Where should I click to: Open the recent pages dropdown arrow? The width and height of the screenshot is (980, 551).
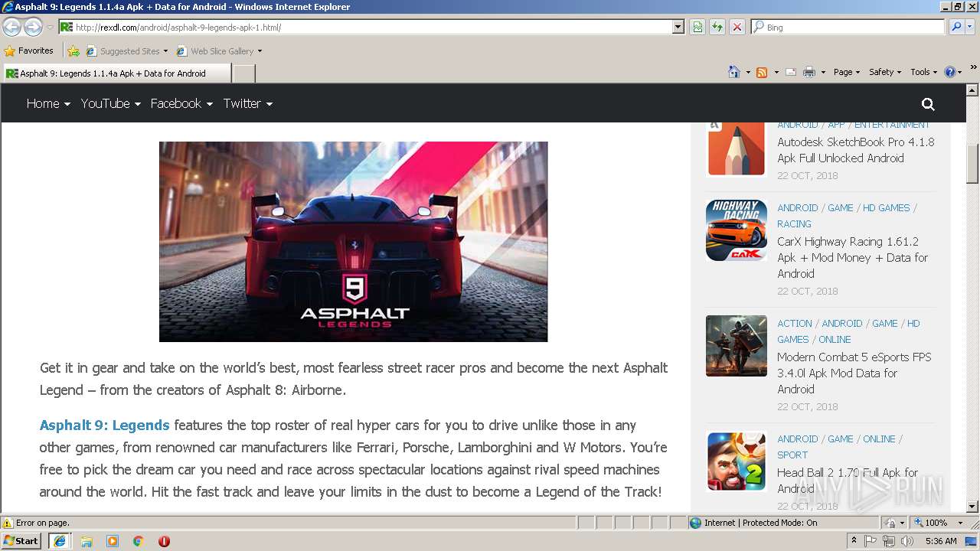coord(50,27)
